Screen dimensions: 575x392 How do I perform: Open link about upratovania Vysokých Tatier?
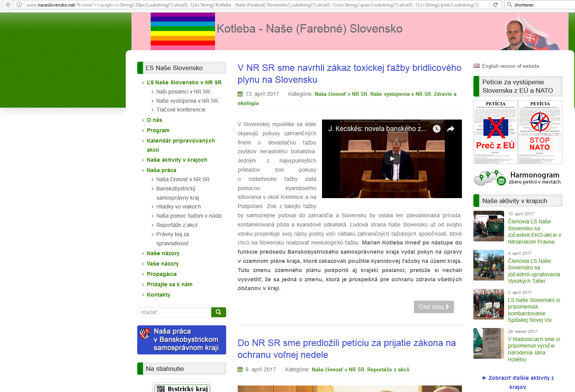click(534, 271)
